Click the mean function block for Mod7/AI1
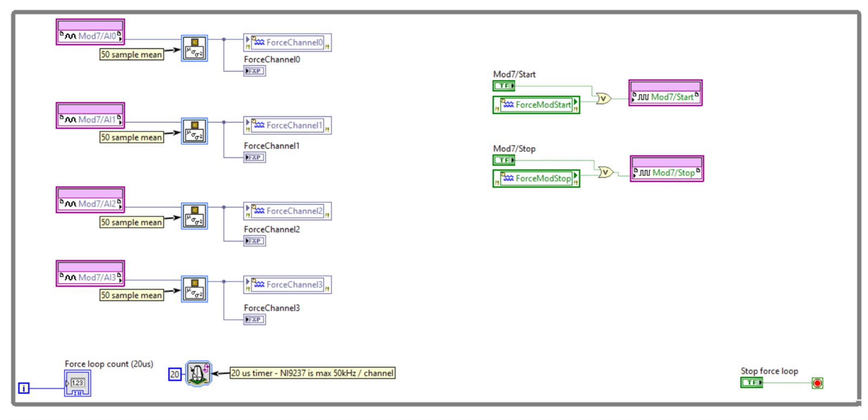This screenshot has height=420, width=868. [194, 131]
